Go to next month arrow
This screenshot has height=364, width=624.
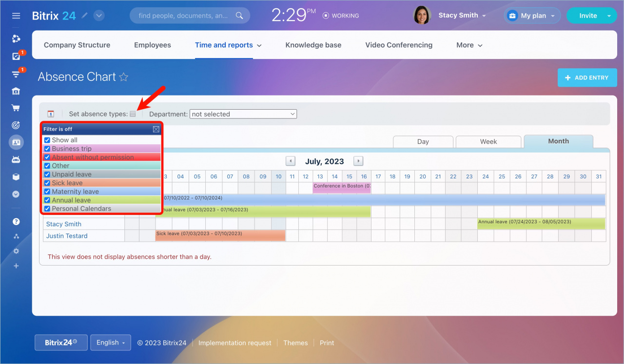coord(358,161)
